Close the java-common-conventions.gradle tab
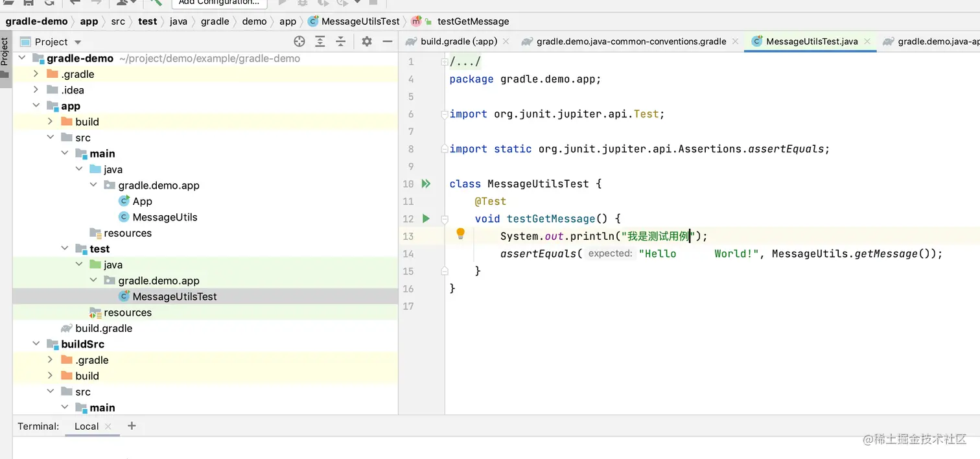The height and width of the screenshot is (459, 980). [736, 41]
